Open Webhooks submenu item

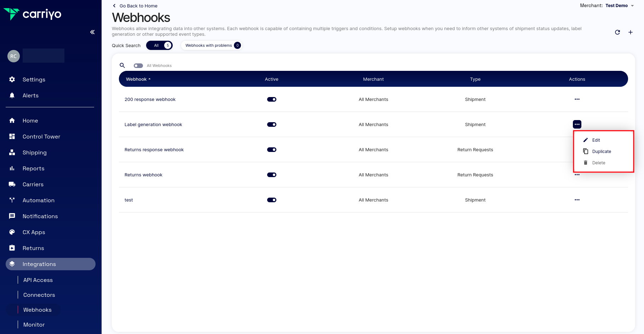click(37, 310)
